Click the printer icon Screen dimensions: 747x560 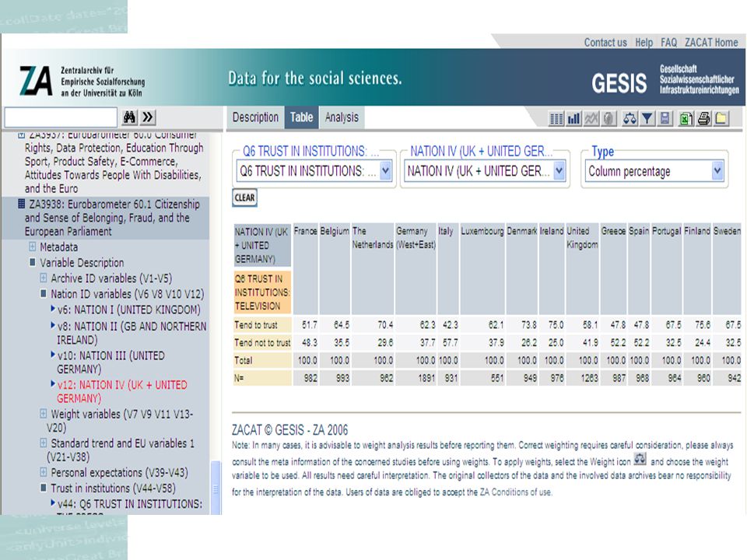tap(703, 118)
